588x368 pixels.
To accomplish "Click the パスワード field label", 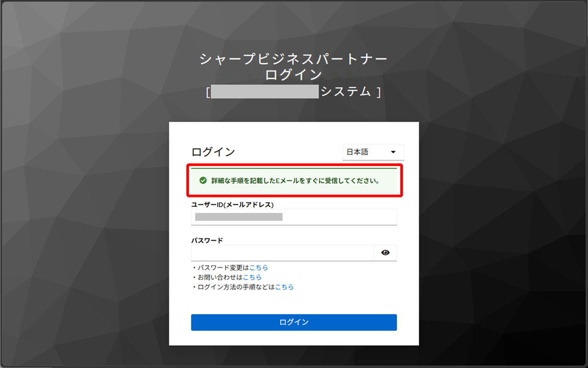I will pyautogui.click(x=207, y=240).
